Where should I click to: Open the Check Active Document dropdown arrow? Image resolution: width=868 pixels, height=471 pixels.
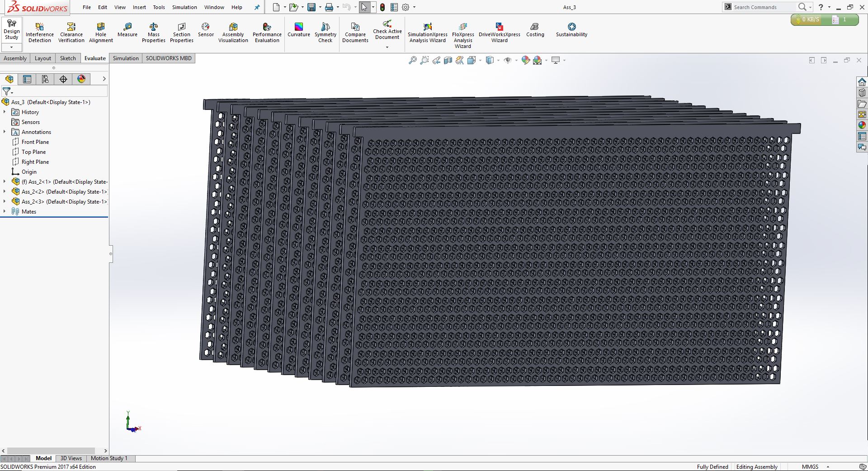pyautogui.click(x=387, y=47)
